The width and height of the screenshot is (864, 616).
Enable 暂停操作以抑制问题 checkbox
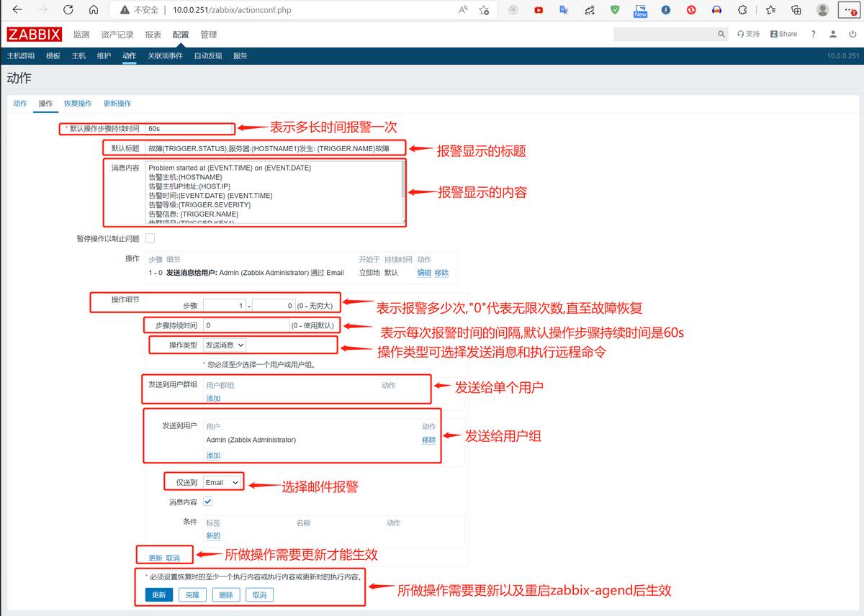click(x=150, y=238)
